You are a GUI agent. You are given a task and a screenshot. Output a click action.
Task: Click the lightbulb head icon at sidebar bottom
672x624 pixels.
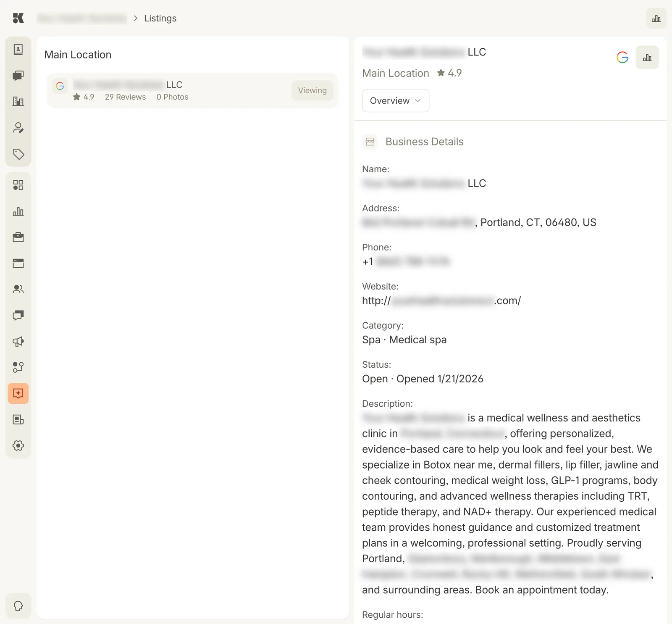coord(18,606)
